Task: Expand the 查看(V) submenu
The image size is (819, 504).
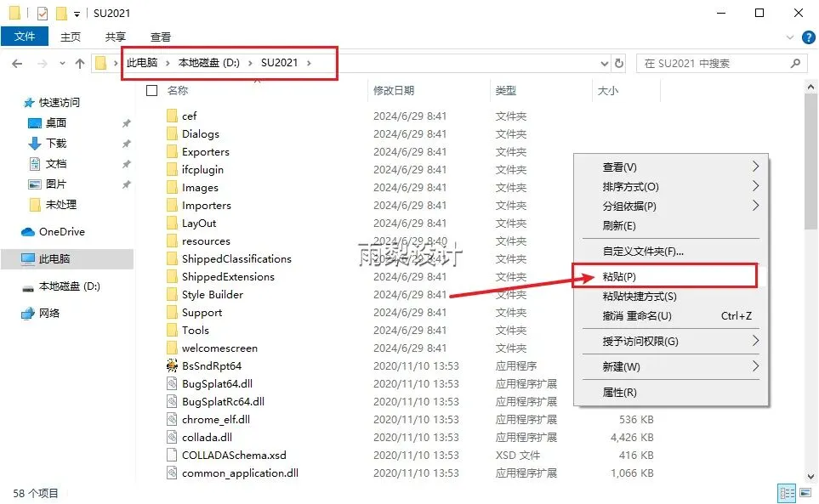Action: point(755,167)
